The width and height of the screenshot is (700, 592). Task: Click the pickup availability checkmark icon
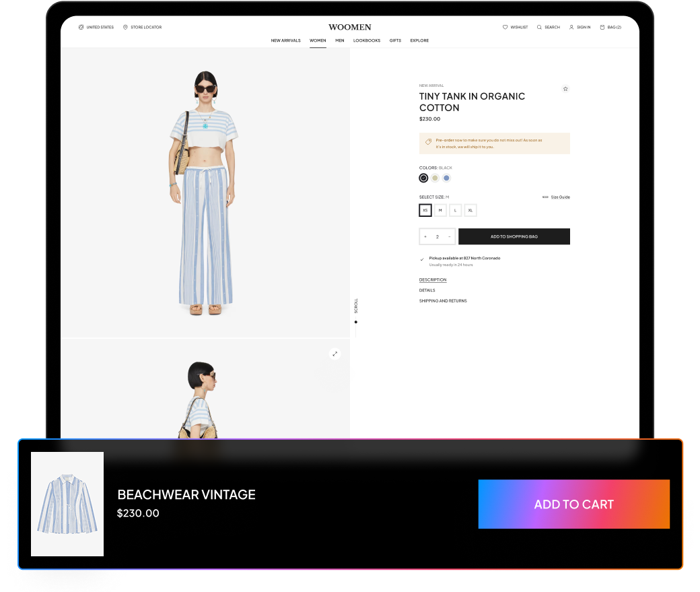click(x=422, y=259)
